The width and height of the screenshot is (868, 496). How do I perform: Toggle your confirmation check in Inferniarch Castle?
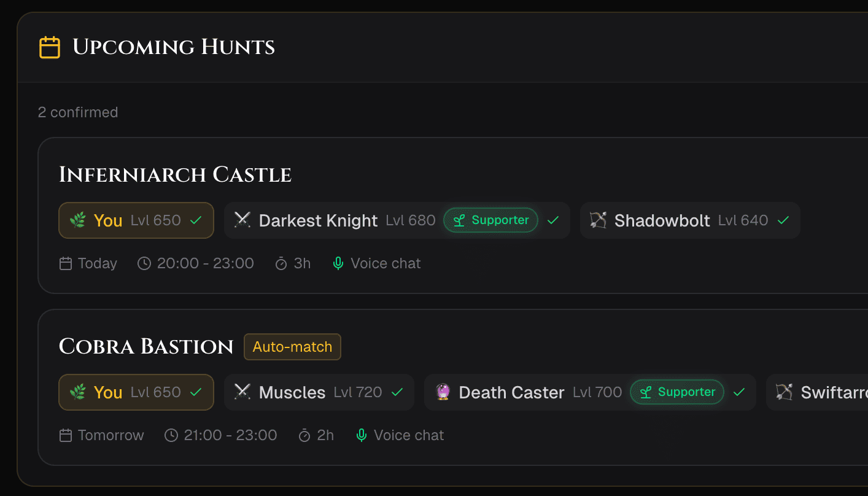pos(196,220)
